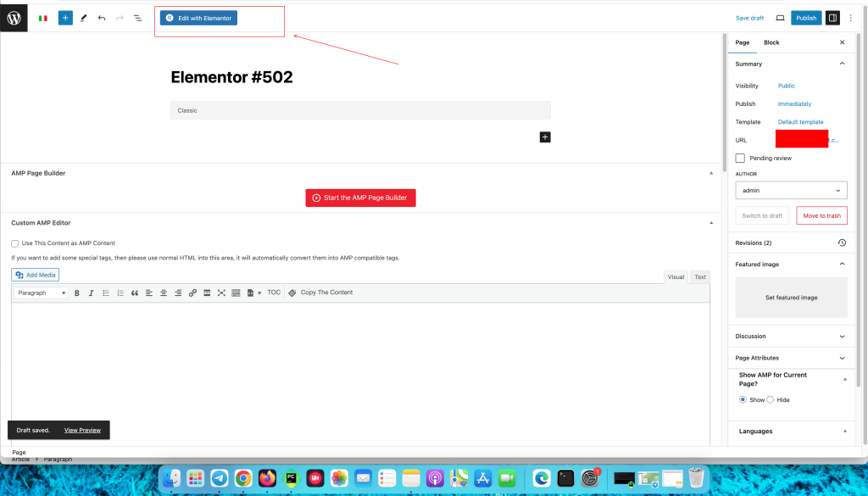
Task: Collapse the AMP Page Builder section
Action: coord(711,173)
